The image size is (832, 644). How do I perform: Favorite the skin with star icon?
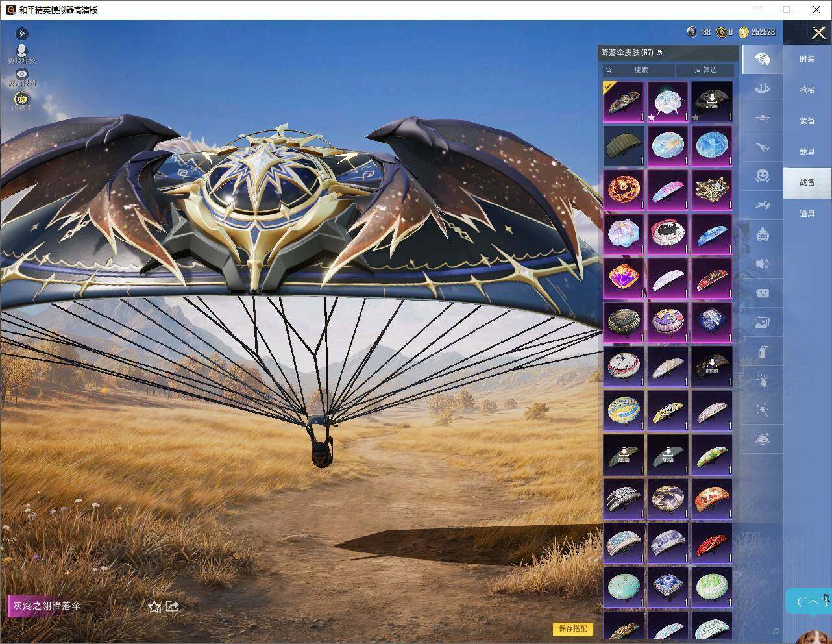154,607
